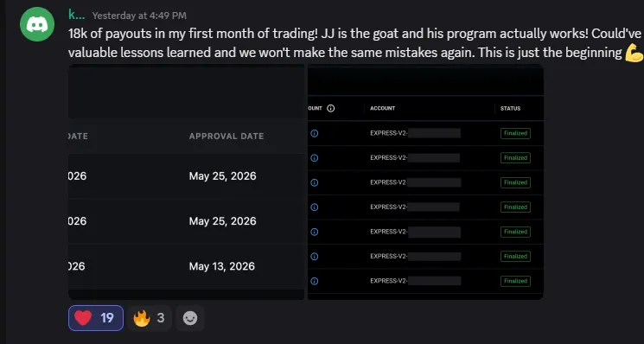Viewport: 644px width, 344px height.
Task: Open the left payout dates screenshot
Action: pos(187,182)
